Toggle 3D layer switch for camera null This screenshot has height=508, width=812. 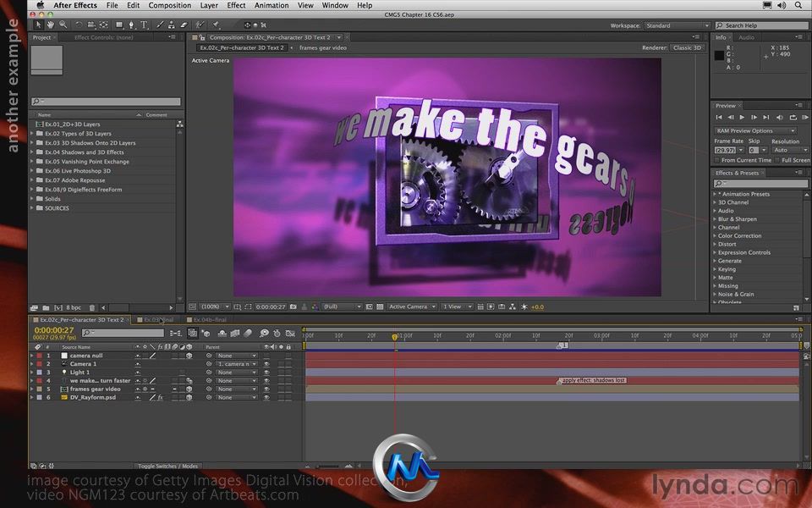[x=189, y=356]
